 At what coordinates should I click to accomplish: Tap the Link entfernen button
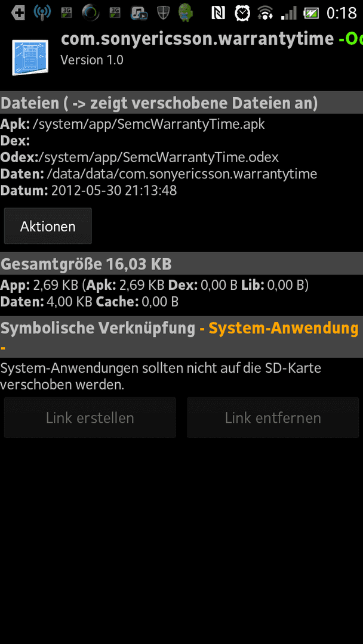pyautogui.click(x=273, y=417)
